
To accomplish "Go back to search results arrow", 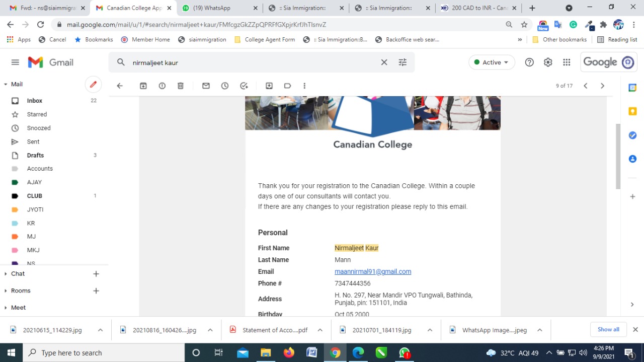I will [120, 86].
